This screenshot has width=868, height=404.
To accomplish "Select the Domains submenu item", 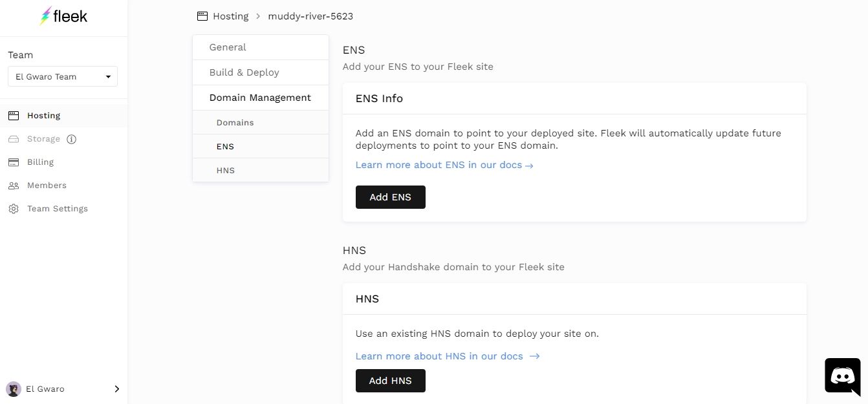I will point(235,123).
